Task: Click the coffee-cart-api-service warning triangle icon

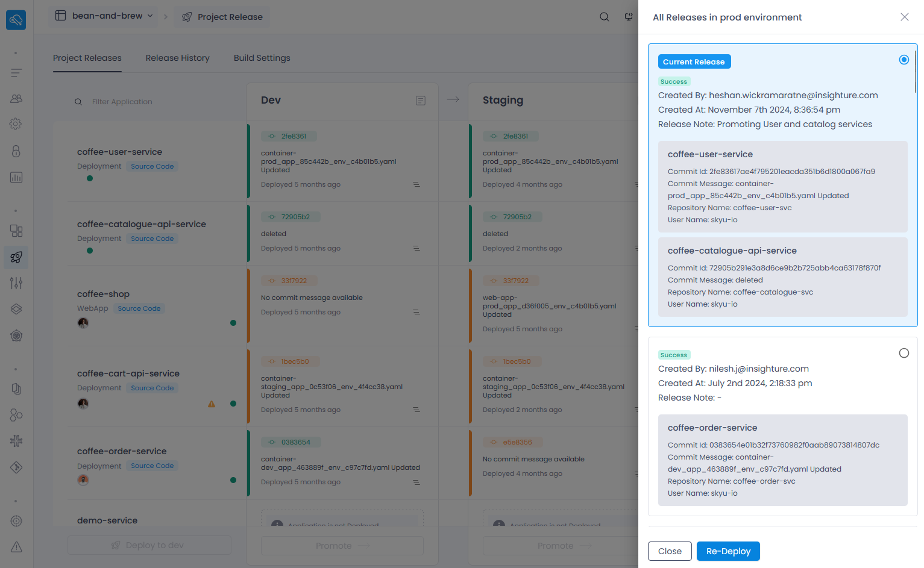Action: [x=212, y=404]
